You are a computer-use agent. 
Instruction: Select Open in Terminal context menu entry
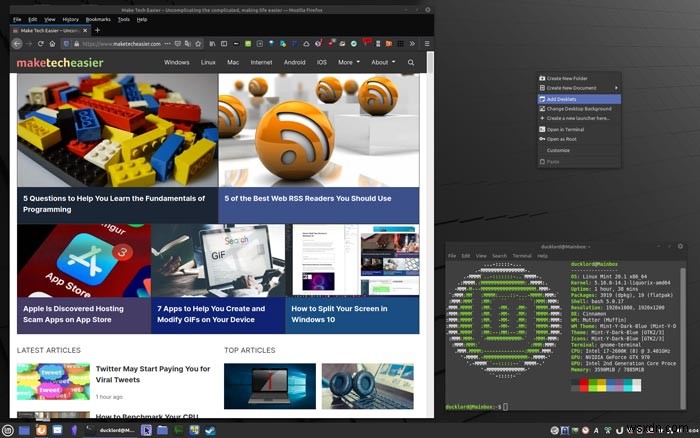pyautogui.click(x=579, y=129)
